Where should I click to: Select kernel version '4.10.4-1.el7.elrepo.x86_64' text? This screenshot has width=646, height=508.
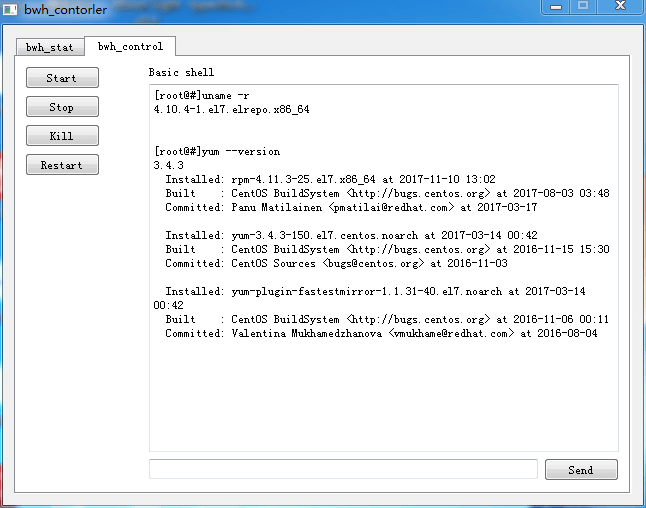click(231, 110)
